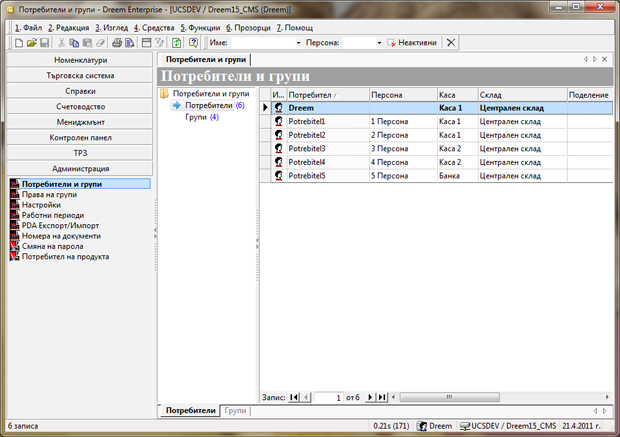Select the Potrebitel2 cell
This screenshot has height=437, width=620.
(x=328, y=135)
